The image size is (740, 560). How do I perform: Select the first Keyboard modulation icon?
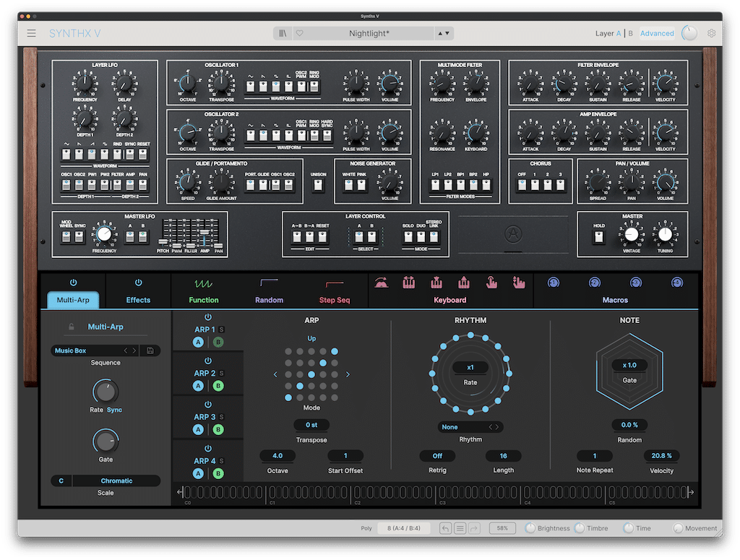(382, 283)
